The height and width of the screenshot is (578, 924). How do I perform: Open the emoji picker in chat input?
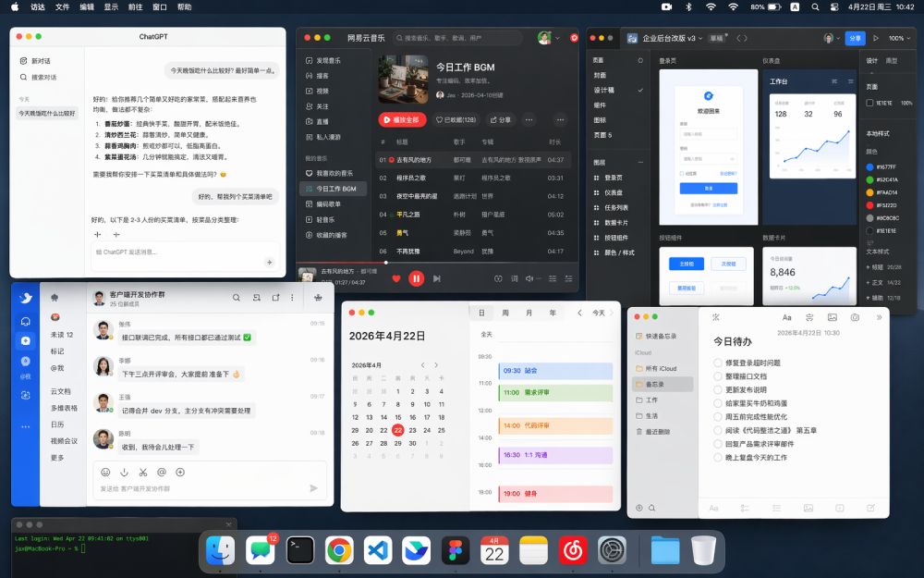pyautogui.click(x=105, y=472)
